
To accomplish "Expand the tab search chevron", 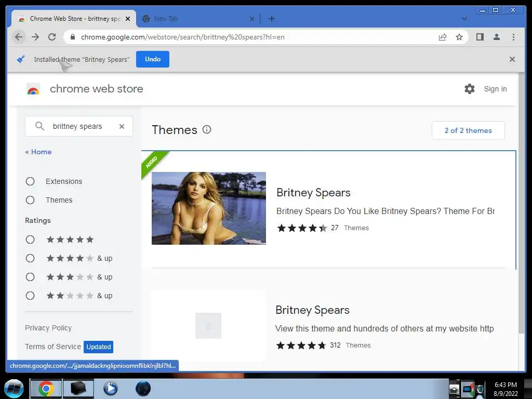I will [464, 19].
